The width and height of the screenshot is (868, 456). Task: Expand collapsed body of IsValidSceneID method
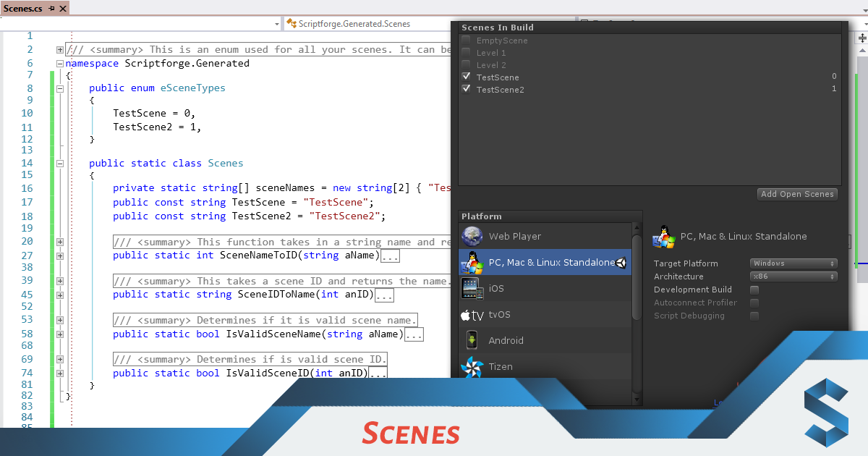tap(378, 373)
